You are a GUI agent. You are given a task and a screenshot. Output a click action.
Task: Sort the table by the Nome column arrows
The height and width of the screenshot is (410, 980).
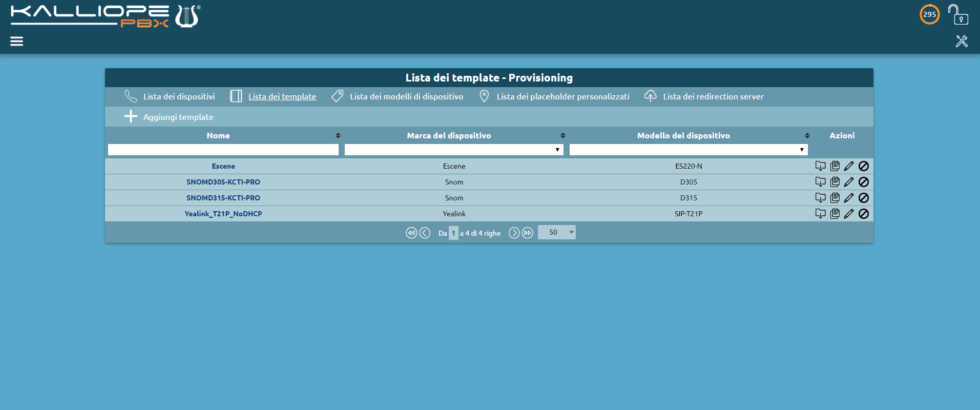click(338, 136)
